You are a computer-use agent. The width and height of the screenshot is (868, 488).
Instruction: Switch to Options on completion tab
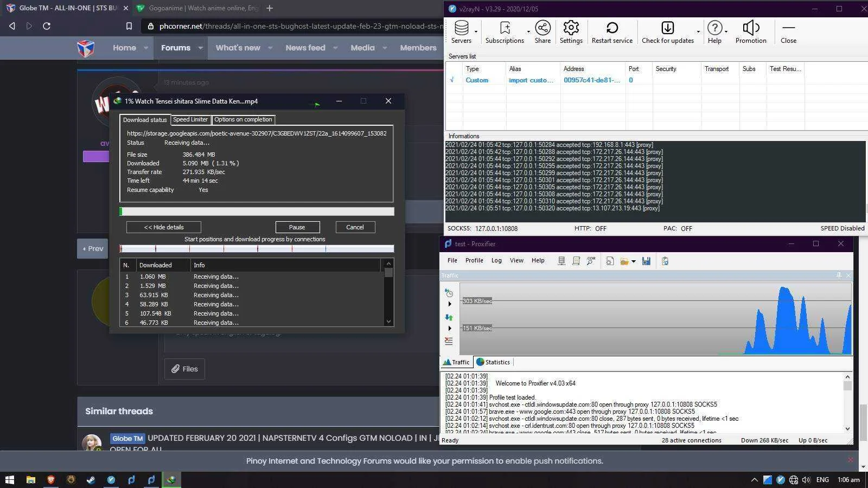(243, 119)
